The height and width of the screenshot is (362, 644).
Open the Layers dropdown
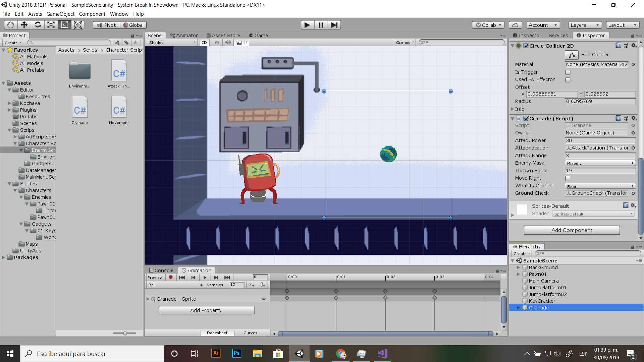(585, 25)
